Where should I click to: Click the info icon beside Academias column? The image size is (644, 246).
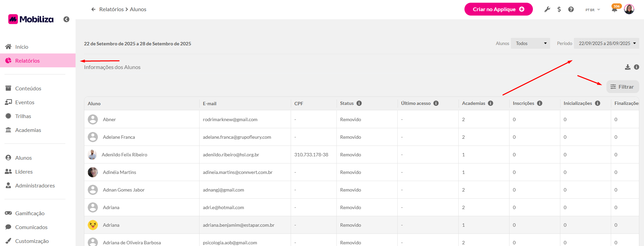[x=491, y=103]
